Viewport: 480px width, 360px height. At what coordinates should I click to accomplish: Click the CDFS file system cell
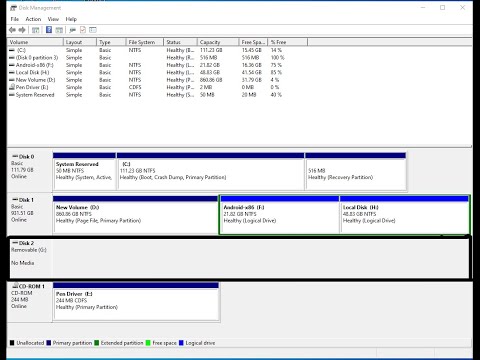tap(135, 87)
